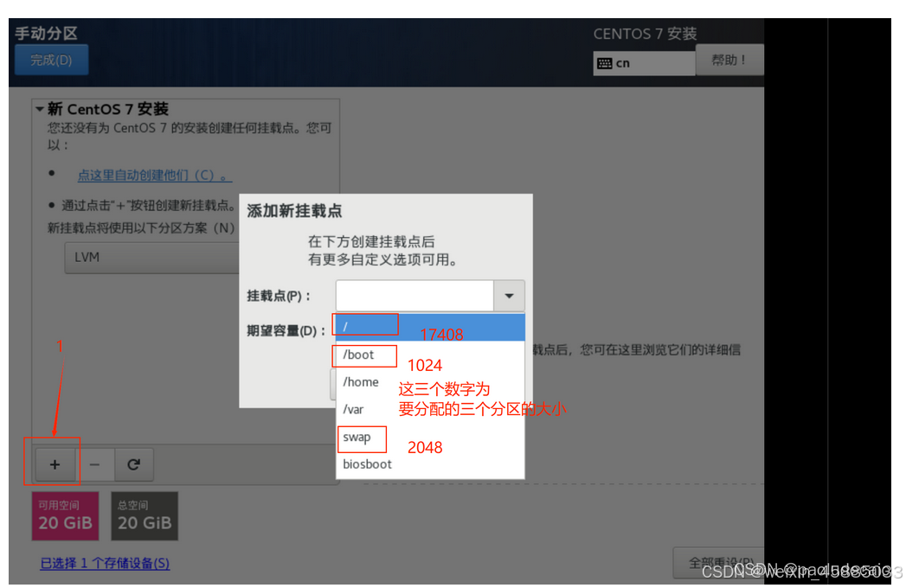Collapse the 新 CentOS 7 安装 section triangle
The image size is (906, 588).
[39, 109]
